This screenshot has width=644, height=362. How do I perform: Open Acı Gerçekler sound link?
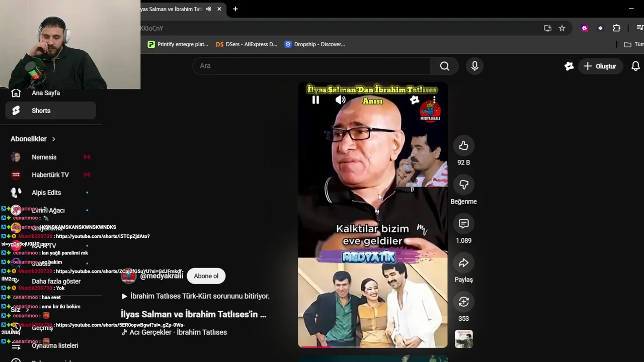point(174,332)
